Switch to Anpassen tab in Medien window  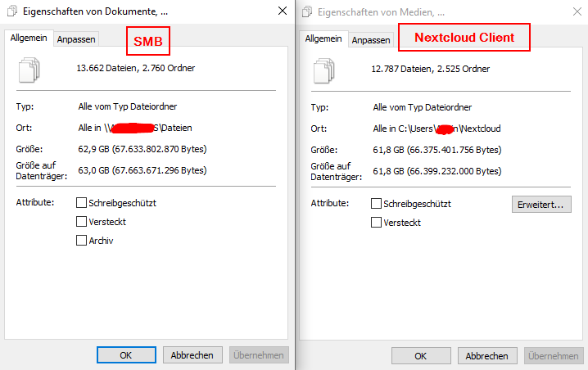pyautogui.click(x=371, y=40)
